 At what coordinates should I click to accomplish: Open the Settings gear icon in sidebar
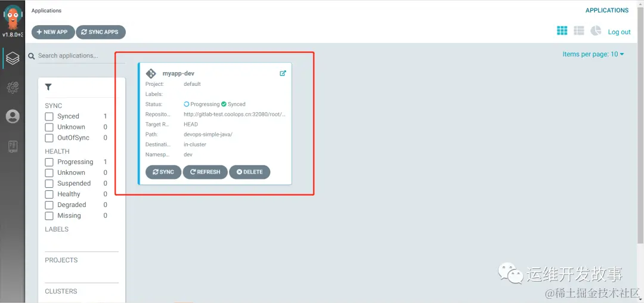pyautogui.click(x=13, y=87)
